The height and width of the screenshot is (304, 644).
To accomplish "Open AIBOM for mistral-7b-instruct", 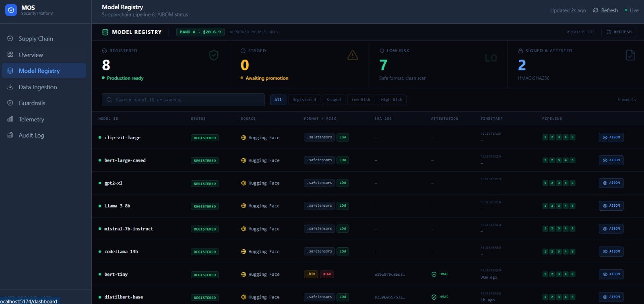I will tap(611, 228).
